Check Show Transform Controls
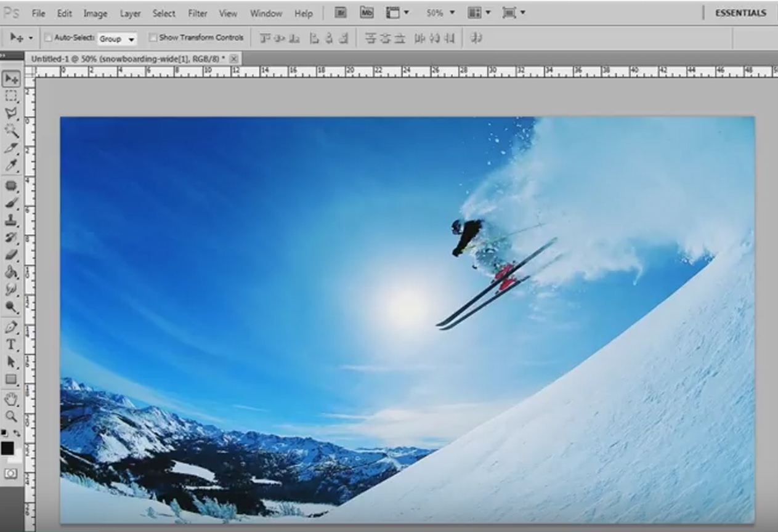778x532 pixels. (153, 37)
